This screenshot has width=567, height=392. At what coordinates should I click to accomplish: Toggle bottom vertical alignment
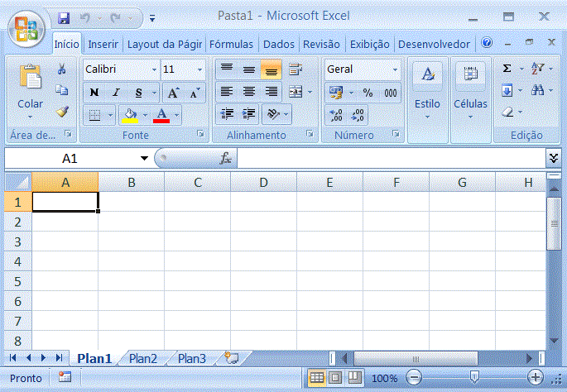[271, 69]
